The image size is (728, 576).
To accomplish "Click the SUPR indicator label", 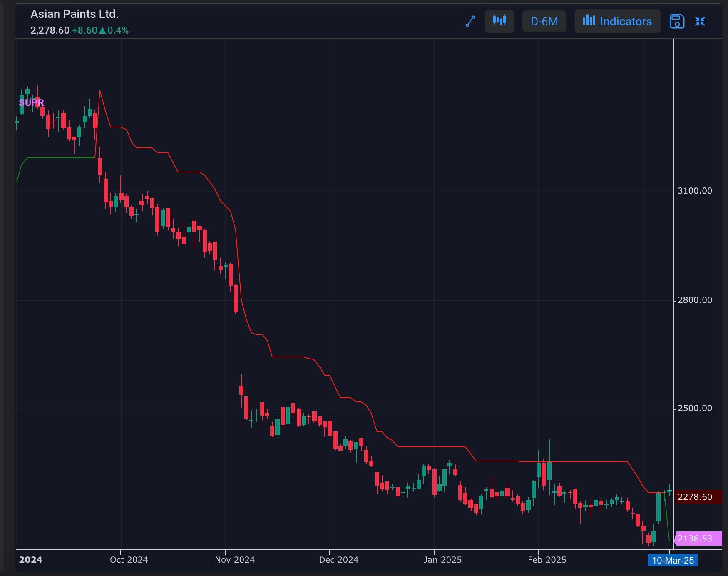I will 31,102.
